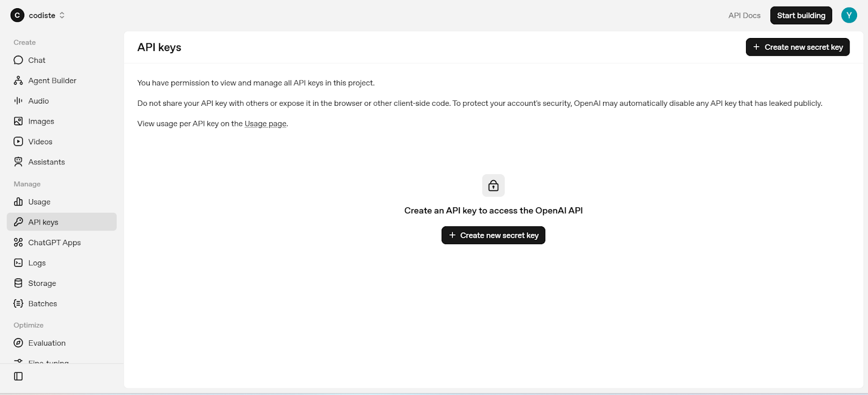Image resolution: width=868 pixels, height=395 pixels.
Task: Click the Audio waveform icon
Action: click(18, 101)
